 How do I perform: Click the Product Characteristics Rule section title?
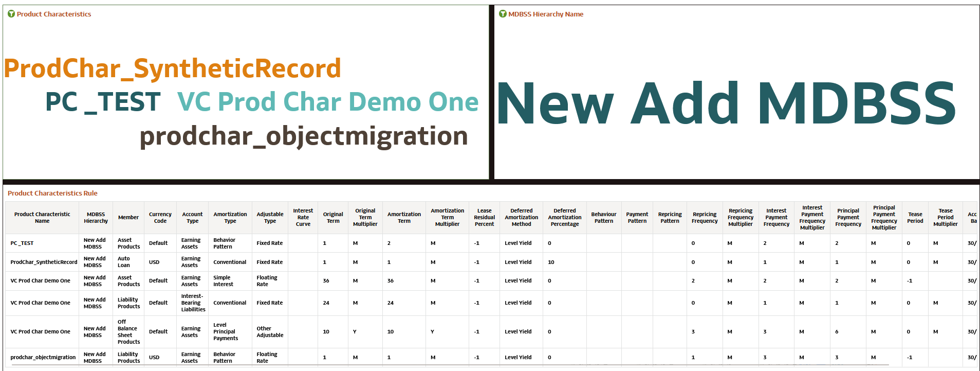tap(52, 193)
